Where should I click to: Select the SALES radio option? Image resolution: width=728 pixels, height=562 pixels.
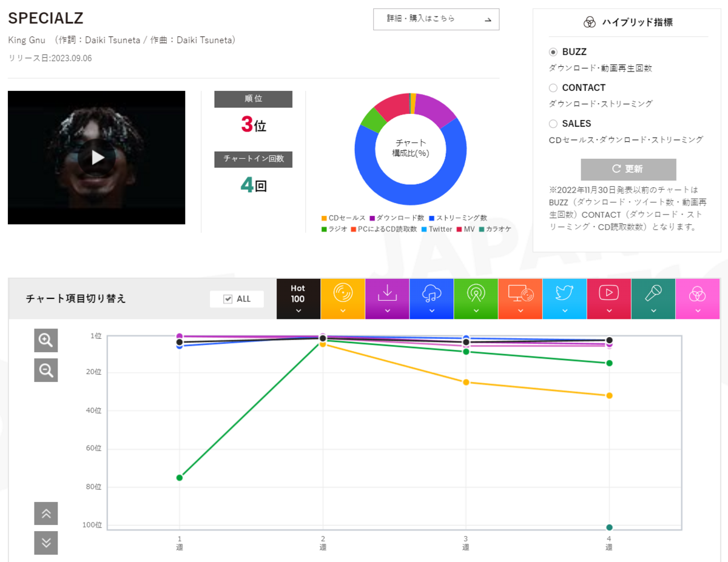click(553, 124)
